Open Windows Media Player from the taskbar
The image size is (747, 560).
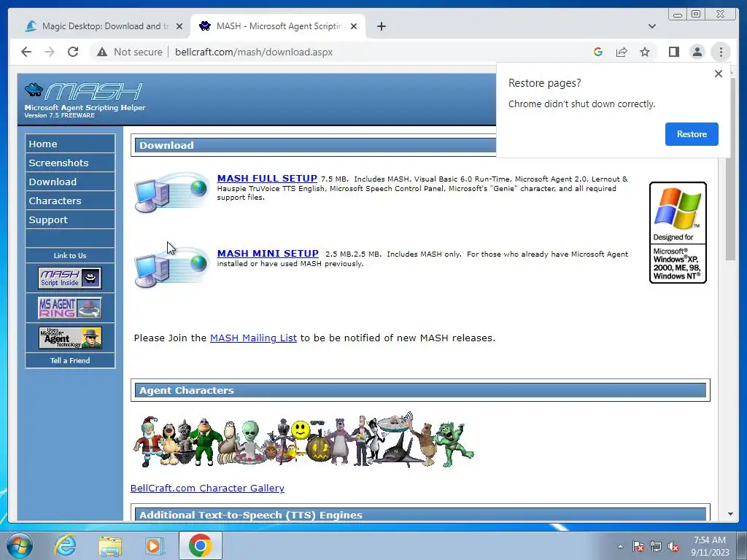155,545
